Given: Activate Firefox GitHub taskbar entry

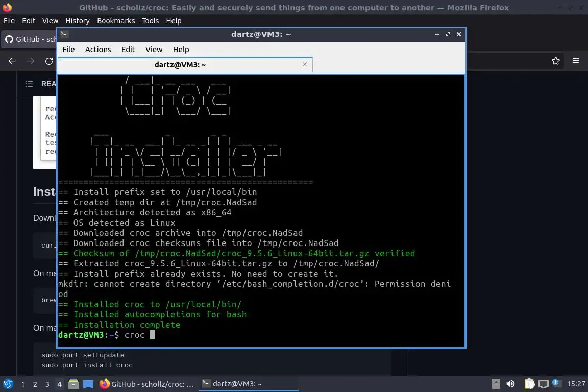Looking at the screenshot, I should [x=146, y=384].
